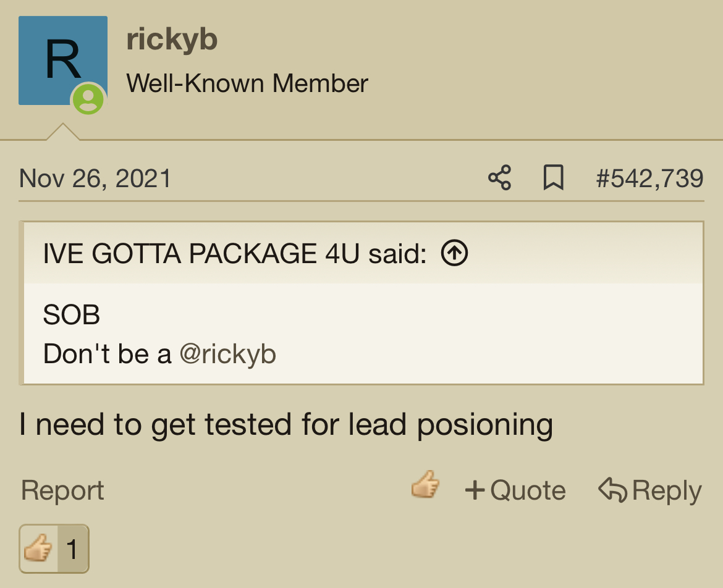The height and width of the screenshot is (588, 723).
Task: Click the green online status badge on avatar
Action: (x=88, y=99)
